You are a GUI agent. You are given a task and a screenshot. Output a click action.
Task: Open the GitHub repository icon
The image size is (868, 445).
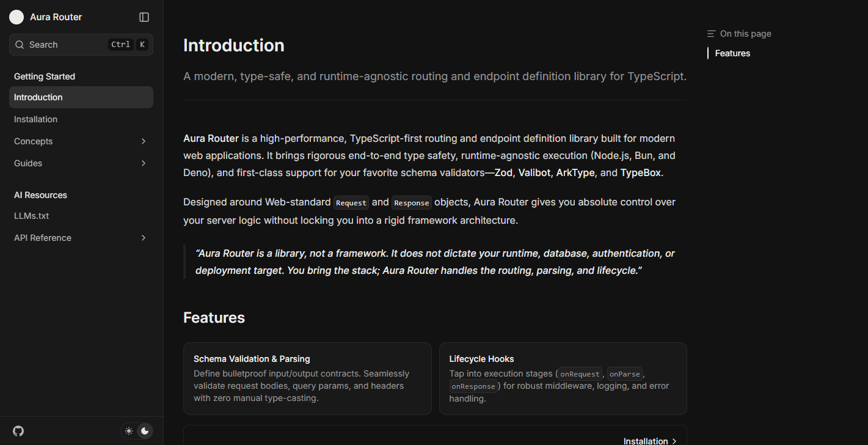coord(18,431)
